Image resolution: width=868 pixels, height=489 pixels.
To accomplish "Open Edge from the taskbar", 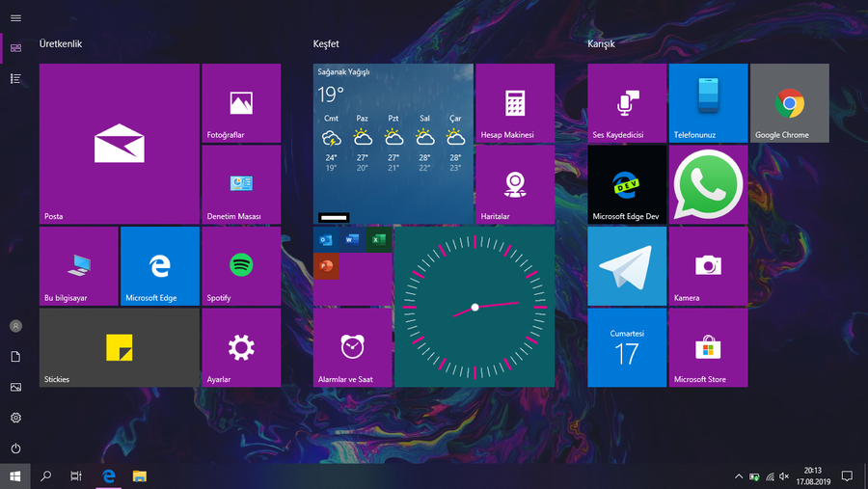I will (x=108, y=476).
